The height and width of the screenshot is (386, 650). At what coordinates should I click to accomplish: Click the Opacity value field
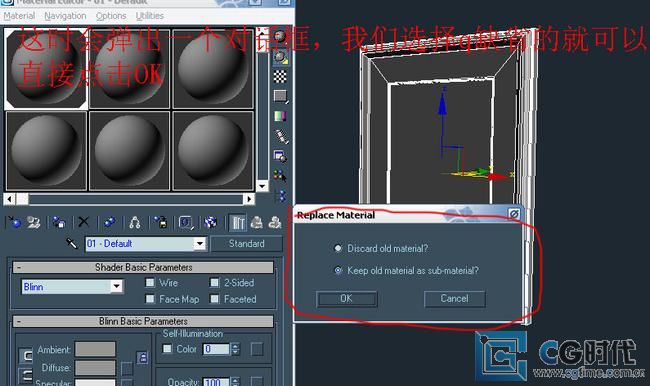tap(216, 381)
